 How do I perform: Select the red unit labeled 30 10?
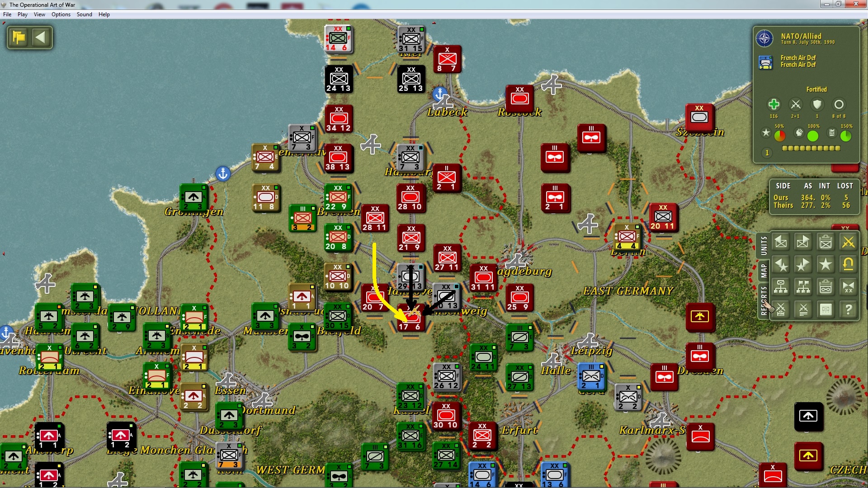point(446,416)
